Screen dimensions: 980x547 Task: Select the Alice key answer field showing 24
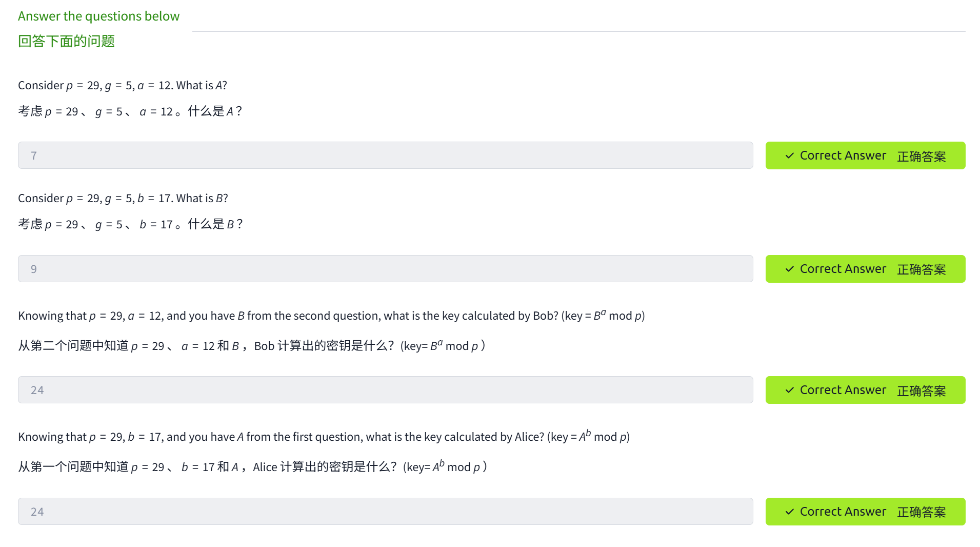click(x=385, y=512)
